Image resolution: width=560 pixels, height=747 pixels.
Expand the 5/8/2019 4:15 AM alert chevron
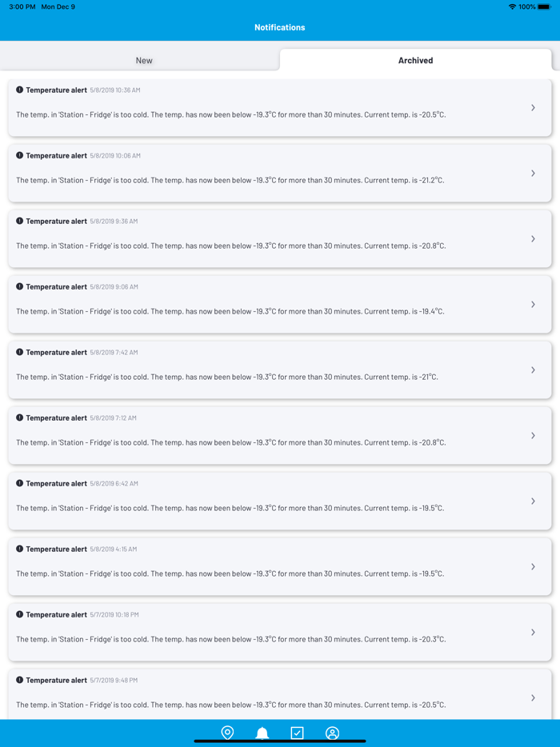tap(533, 566)
